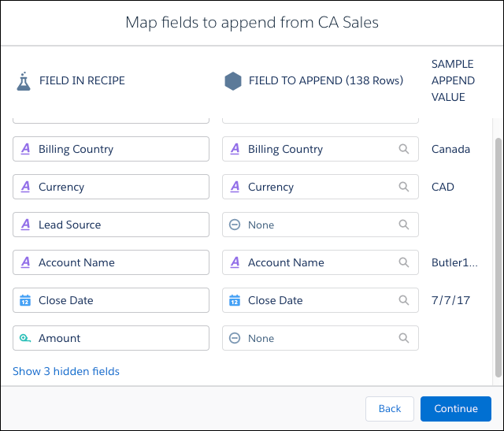Click the vertical scrollbar thumb

pyautogui.click(x=498, y=258)
